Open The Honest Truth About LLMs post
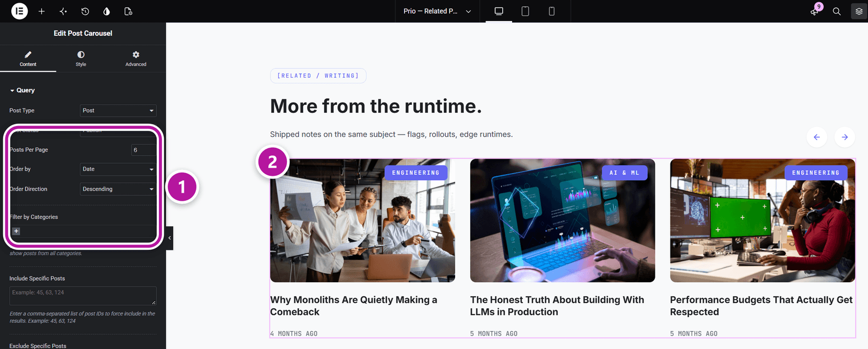Image resolution: width=868 pixels, height=349 pixels. point(557,306)
